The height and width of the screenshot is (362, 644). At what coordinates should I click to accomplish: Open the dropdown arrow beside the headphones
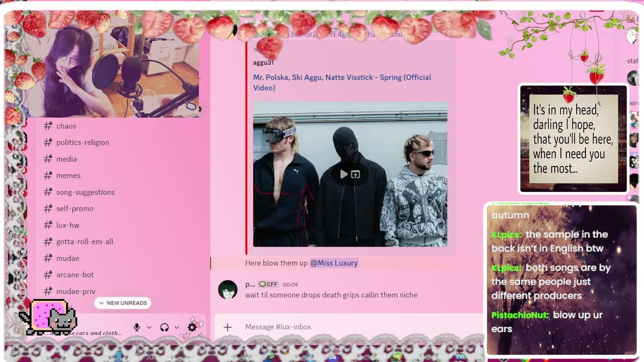tap(177, 327)
